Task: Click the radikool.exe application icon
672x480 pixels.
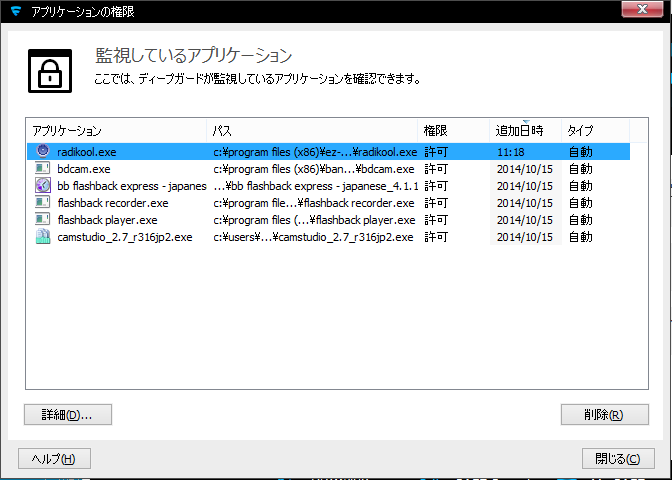Action: tap(43, 151)
